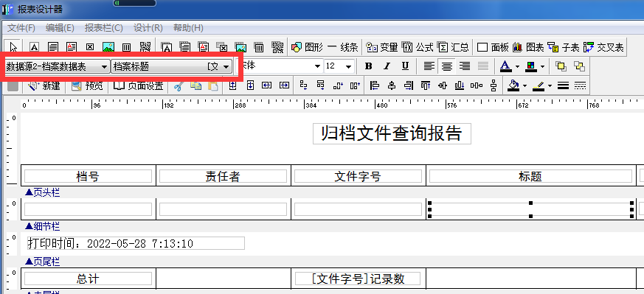Select the 归档文件查询报告 title element
This screenshot has width=644, height=294.
(x=392, y=133)
